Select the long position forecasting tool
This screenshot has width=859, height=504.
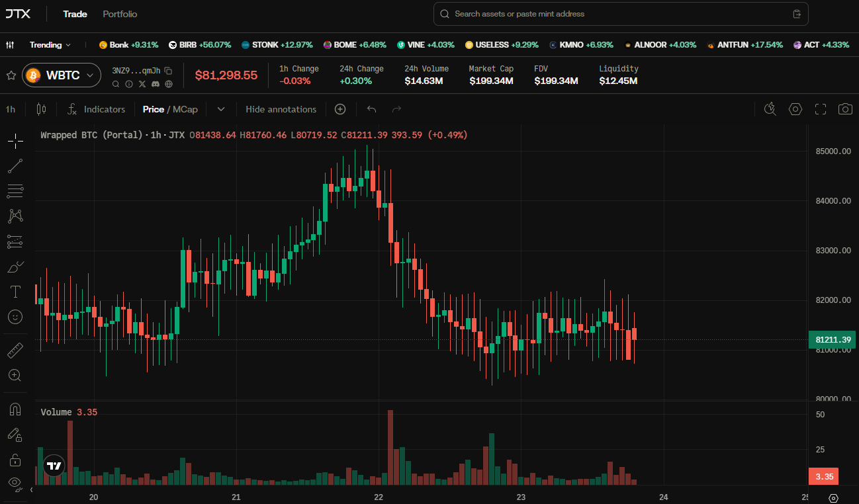(x=15, y=241)
